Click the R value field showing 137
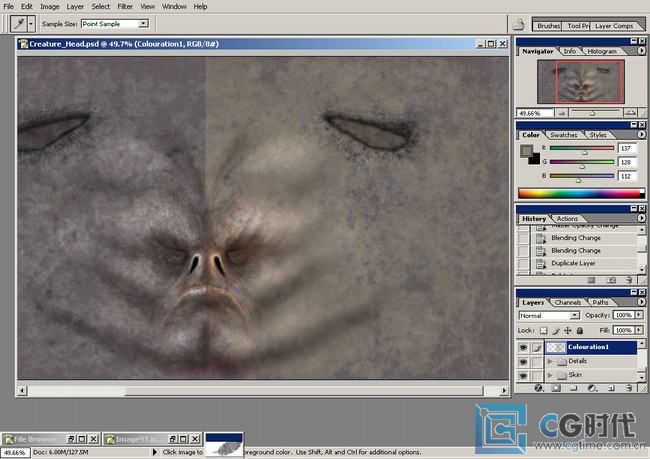 (x=627, y=148)
